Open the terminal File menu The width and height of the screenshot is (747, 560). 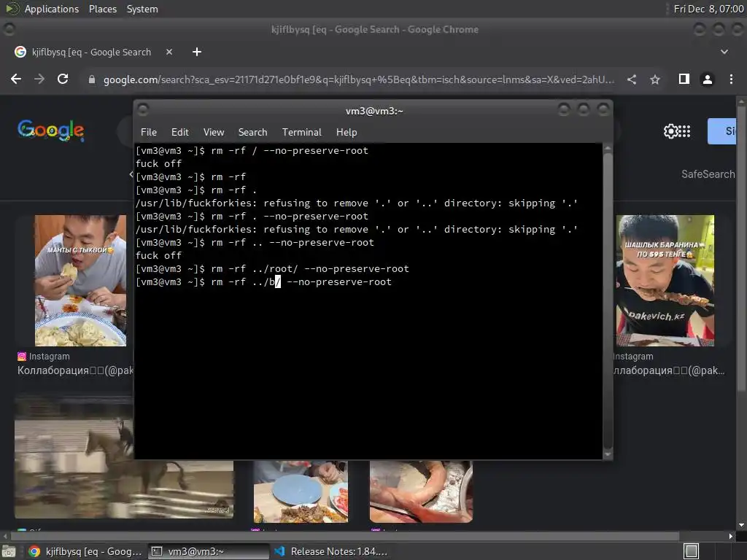pos(149,133)
